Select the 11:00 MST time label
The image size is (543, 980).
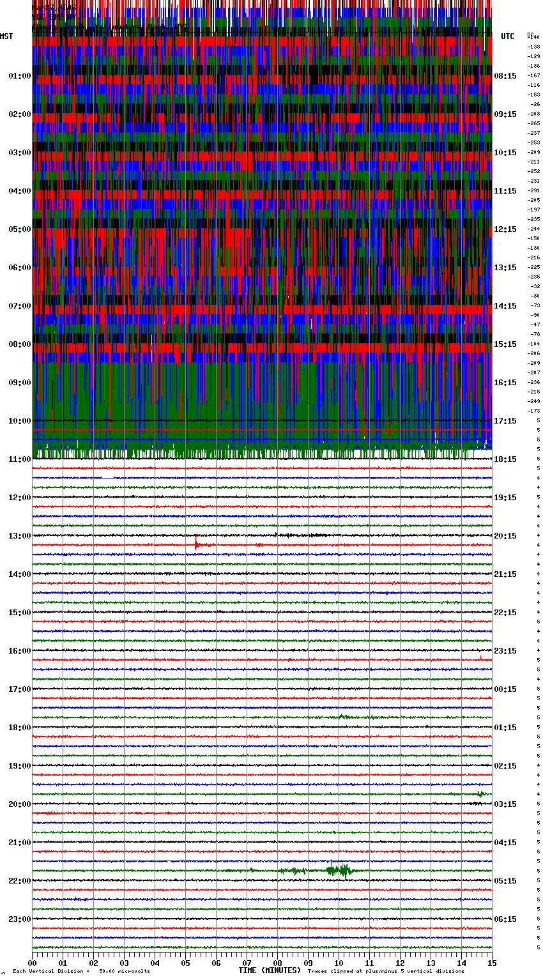(20, 459)
